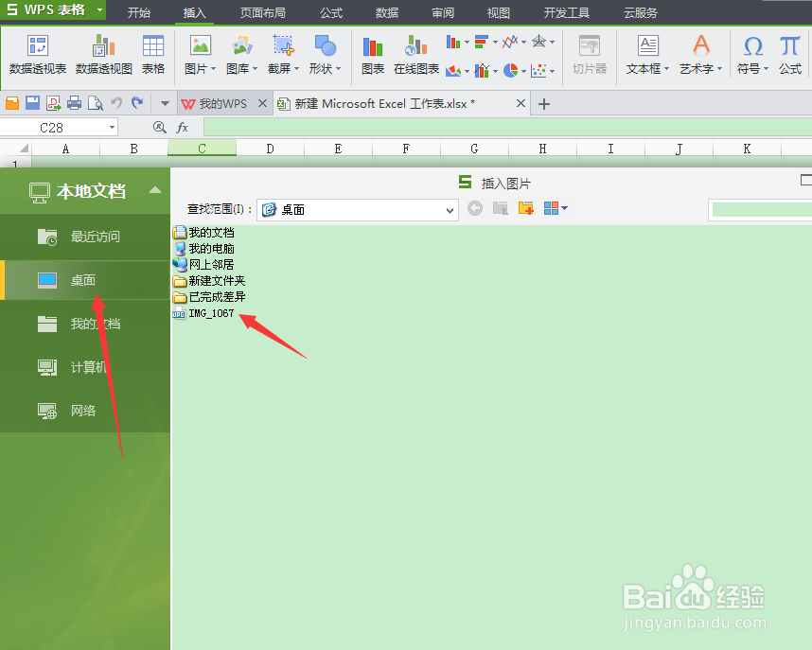Screen dimensions: 812x650
Task: Open the 形状 dropdown arrow
Action: (338, 69)
